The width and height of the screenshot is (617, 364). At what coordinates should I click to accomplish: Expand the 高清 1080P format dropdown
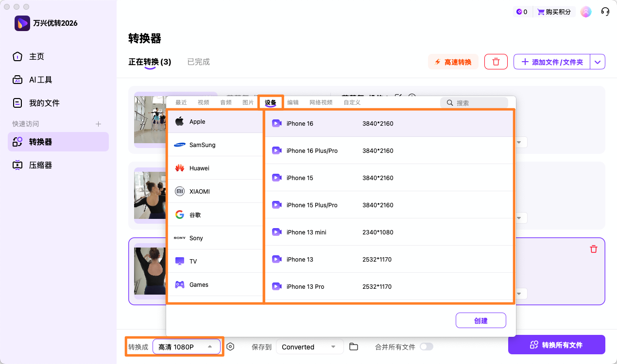(186, 347)
